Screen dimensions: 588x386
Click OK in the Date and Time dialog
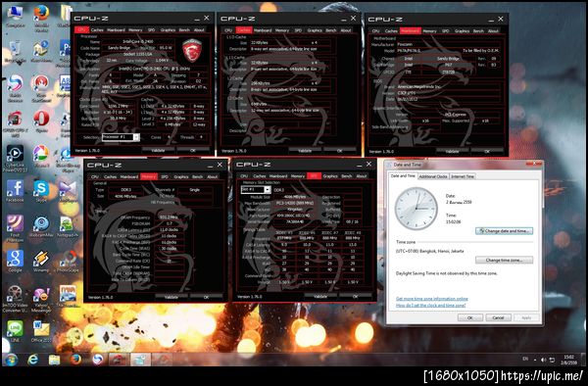pos(470,317)
